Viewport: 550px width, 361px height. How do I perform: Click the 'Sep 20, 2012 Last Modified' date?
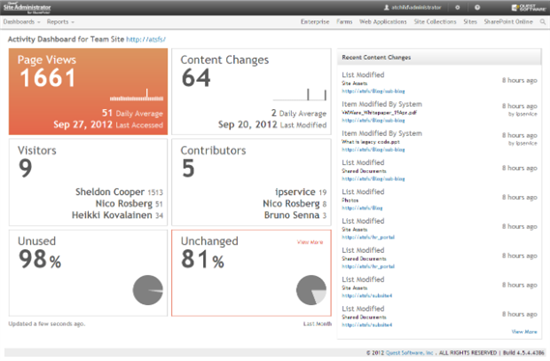click(x=272, y=125)
